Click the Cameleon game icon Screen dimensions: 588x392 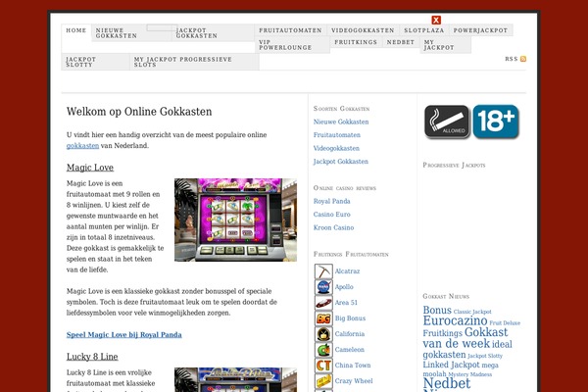[x=323, y=350]
